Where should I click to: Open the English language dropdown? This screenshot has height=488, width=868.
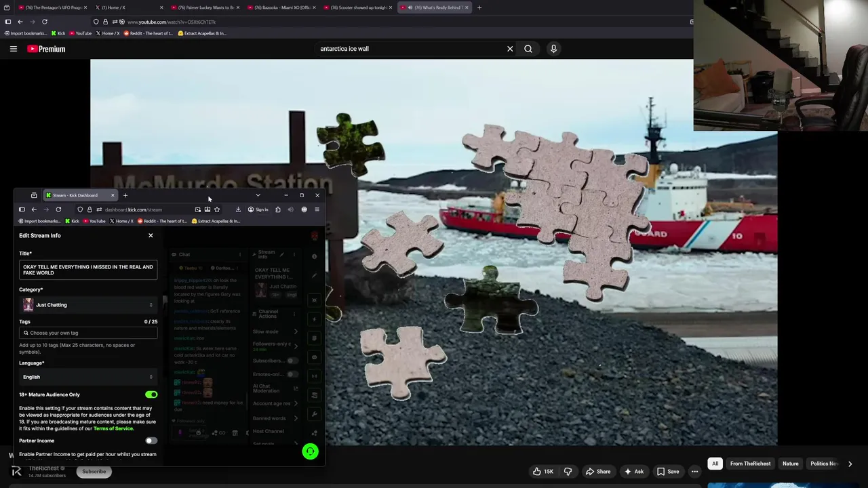88,377
